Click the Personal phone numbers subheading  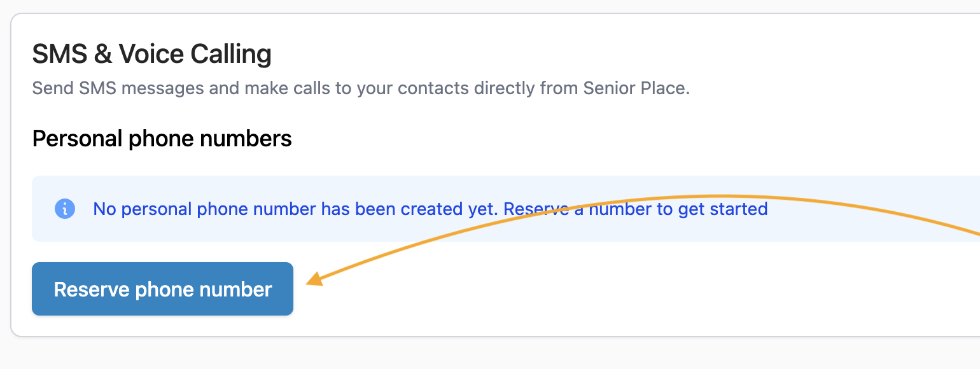[x=162, y=138]
